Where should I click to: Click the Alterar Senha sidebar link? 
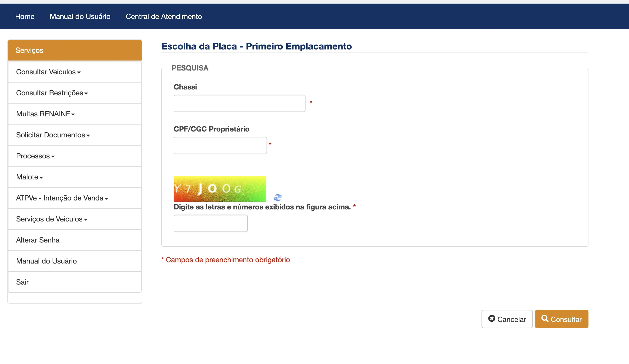tap(38, 240)
